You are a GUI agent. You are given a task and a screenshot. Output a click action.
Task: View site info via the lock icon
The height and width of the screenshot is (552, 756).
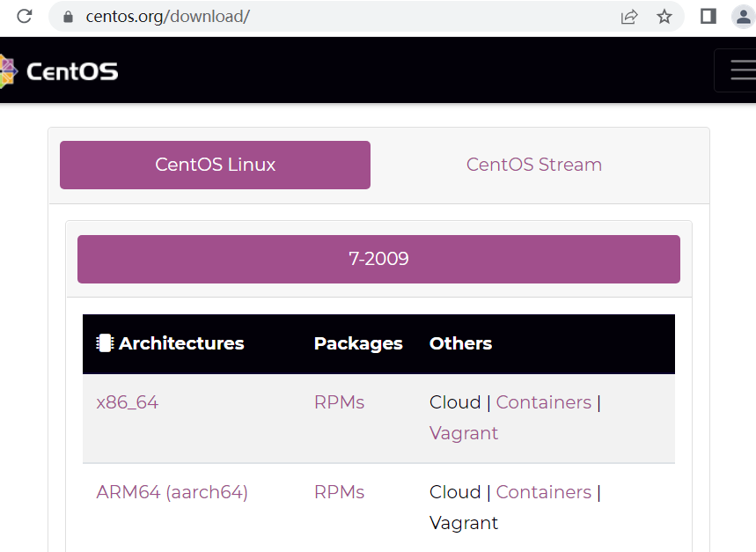(68, 17)
